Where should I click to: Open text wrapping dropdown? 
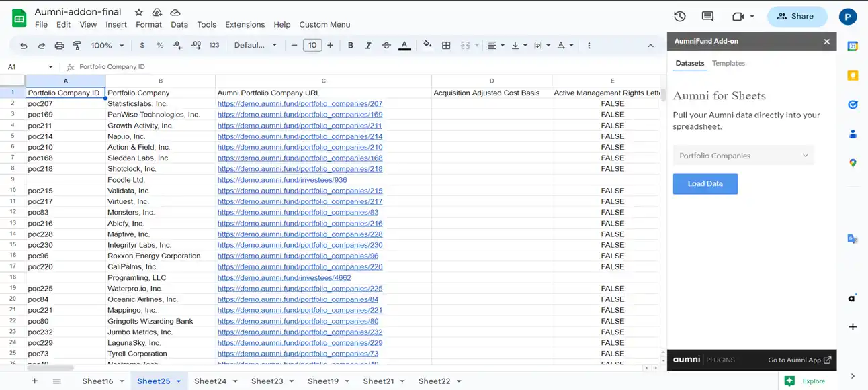[x=541, y=46]
